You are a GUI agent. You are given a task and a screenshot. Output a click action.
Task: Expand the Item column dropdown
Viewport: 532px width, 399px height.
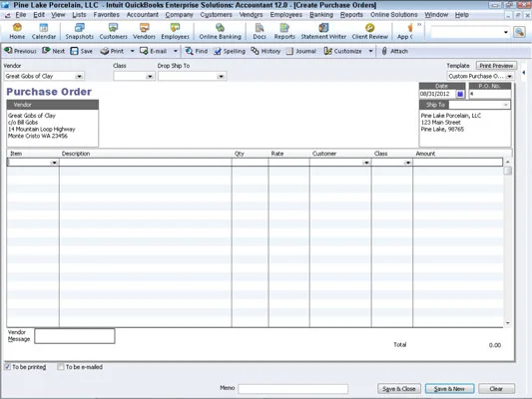coord(54,163)
